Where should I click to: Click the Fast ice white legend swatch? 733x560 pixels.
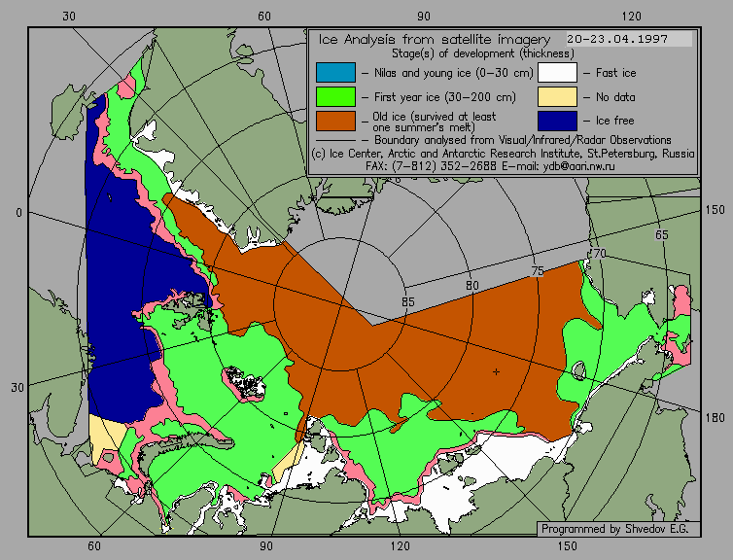point(557,73)
